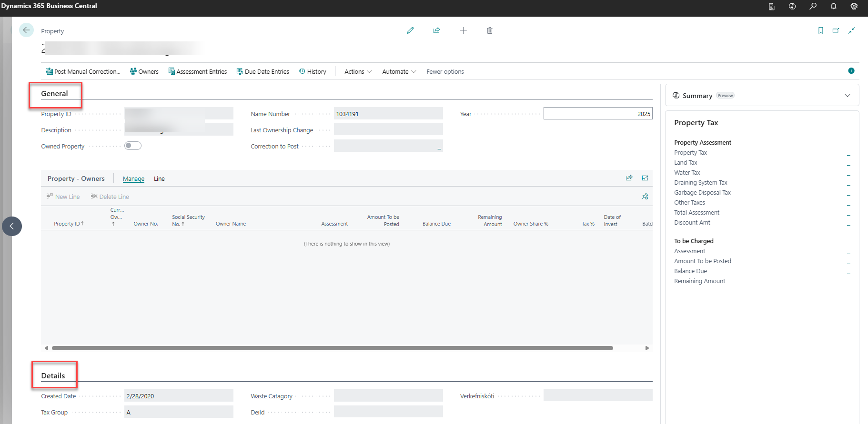Go back using the back arrow

(x=26, y=30)
